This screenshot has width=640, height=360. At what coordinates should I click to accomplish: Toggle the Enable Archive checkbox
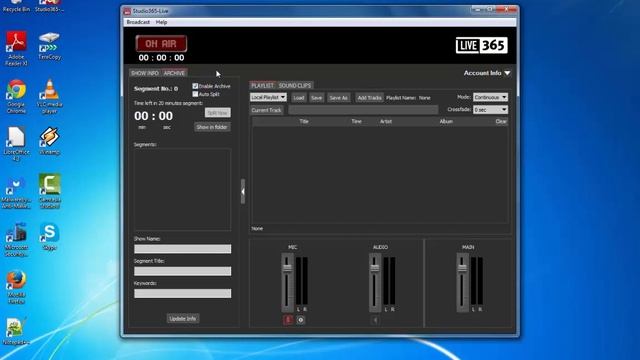195,86
